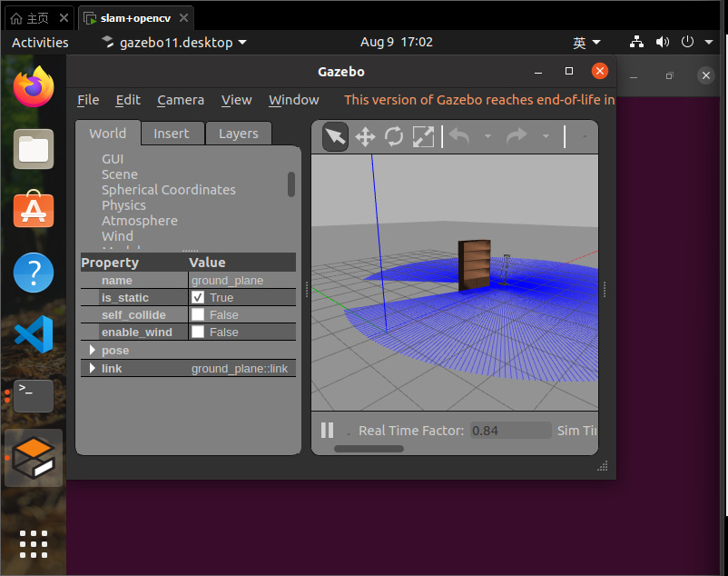The width and height of the screenshot is (728, 576).
Task: Click the undo arrow in Gazebo toolbar
Action: coord(459,136)
